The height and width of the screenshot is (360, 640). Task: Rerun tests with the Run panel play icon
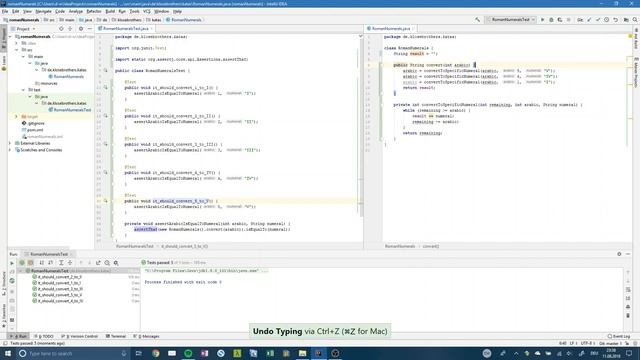point(12,263)
